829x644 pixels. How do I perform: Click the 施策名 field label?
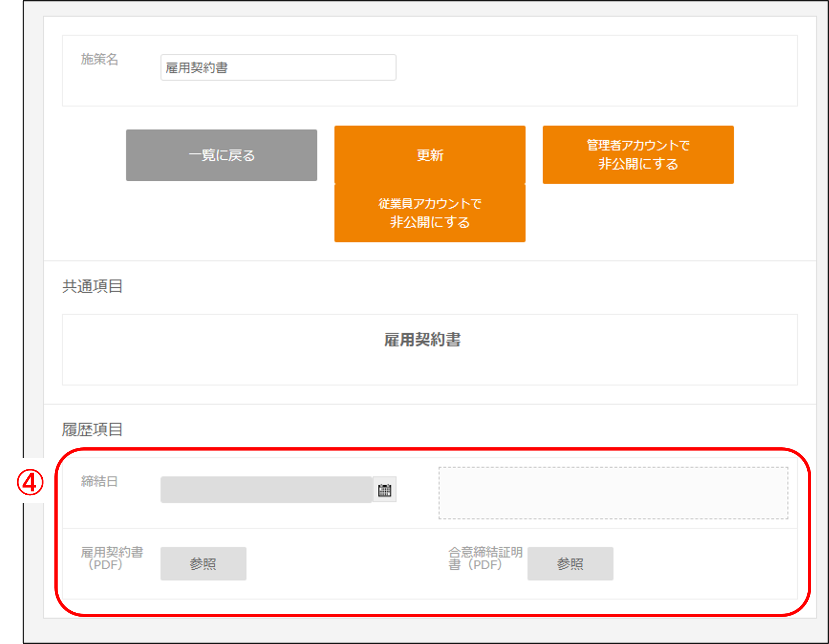[x=100, y=60]
